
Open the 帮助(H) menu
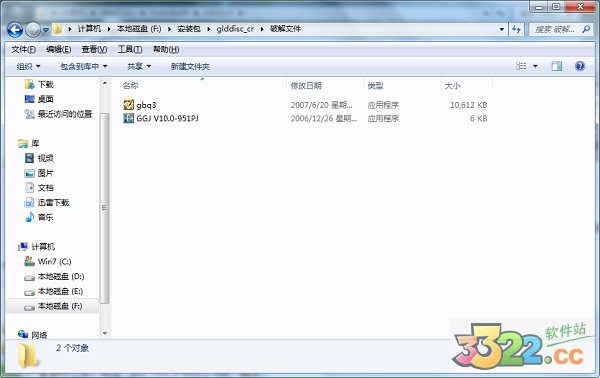(x=166, y=49)
